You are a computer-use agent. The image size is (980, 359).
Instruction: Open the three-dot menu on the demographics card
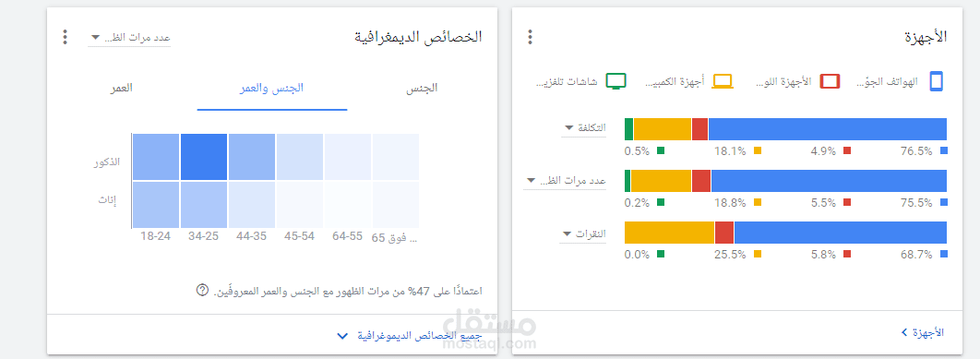65,37
